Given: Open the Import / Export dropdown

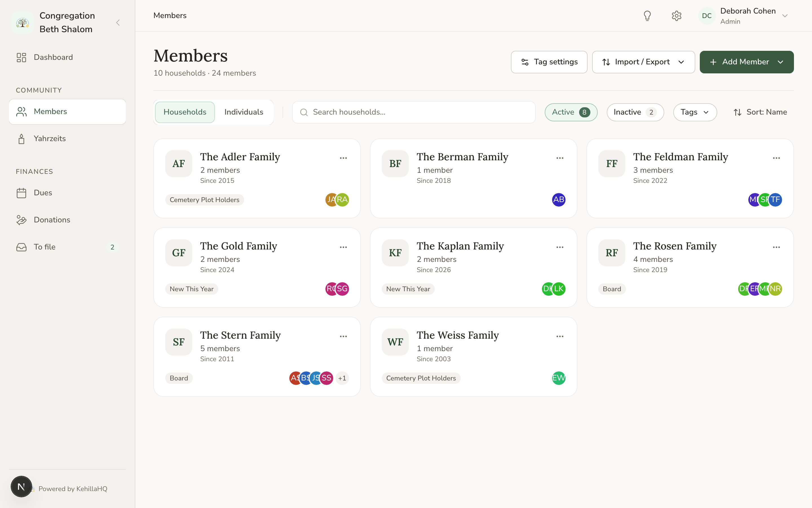Looking at the screenshot, I should tap(643, 62).
